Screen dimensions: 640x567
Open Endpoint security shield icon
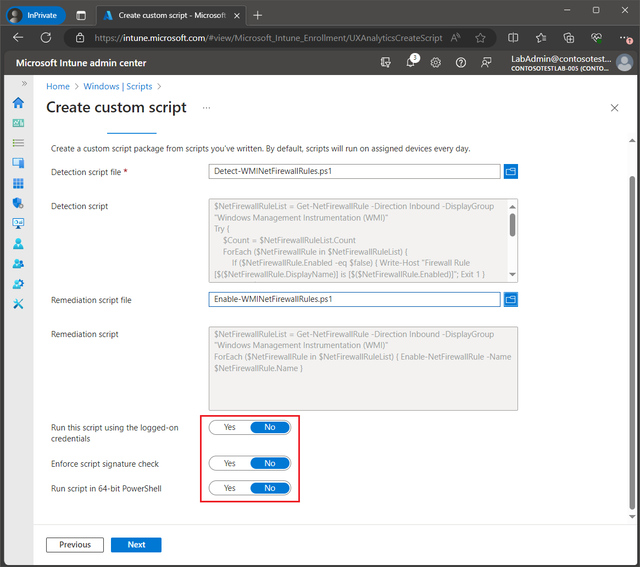tap(18, 203)
